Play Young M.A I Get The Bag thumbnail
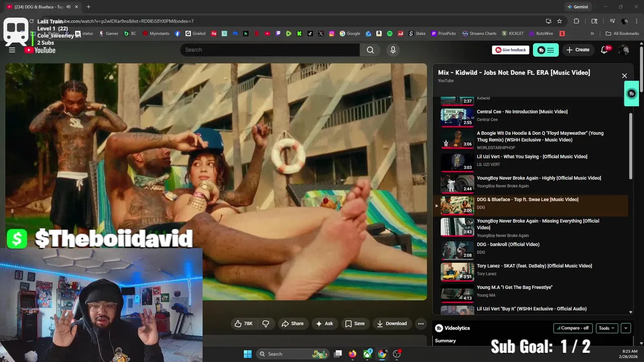This screenshot has width=644, height=362. [457, 294]
